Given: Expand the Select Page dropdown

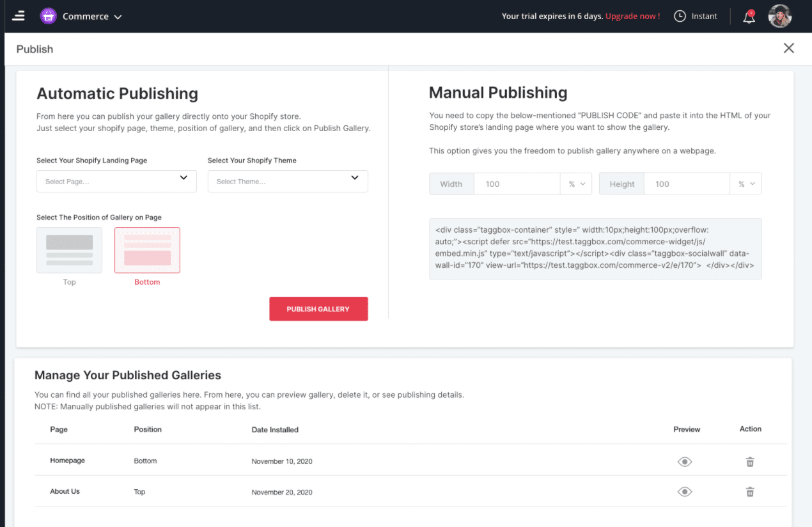Looking at the screenshot, I should (116, 182).
